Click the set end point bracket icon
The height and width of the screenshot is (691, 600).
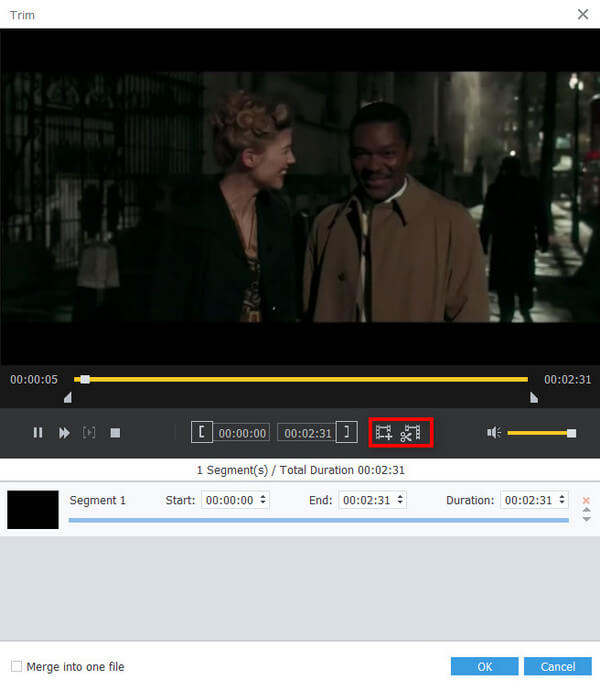[346, 432]
